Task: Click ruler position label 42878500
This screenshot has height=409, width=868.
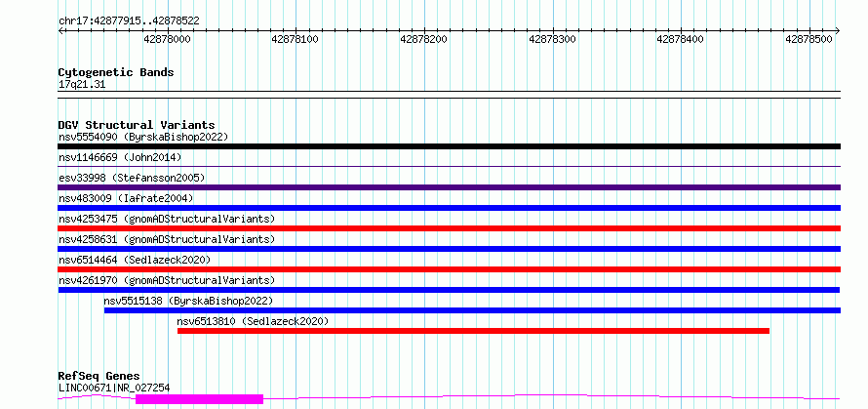Action: tap(809, 40)
